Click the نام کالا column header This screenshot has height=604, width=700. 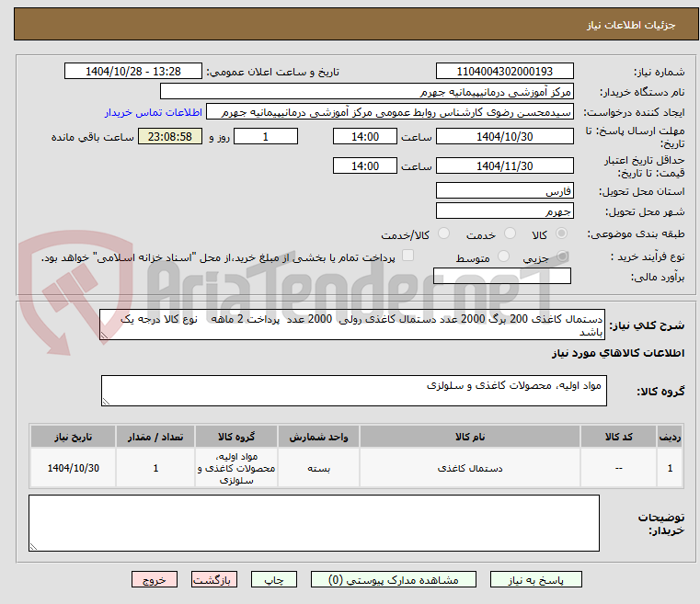(470, 437)
